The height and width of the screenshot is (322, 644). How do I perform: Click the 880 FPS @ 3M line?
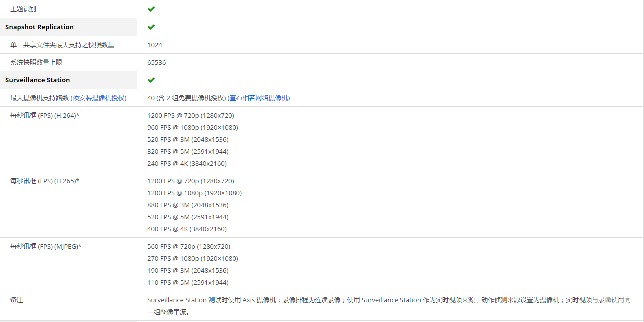click(188, 205)
